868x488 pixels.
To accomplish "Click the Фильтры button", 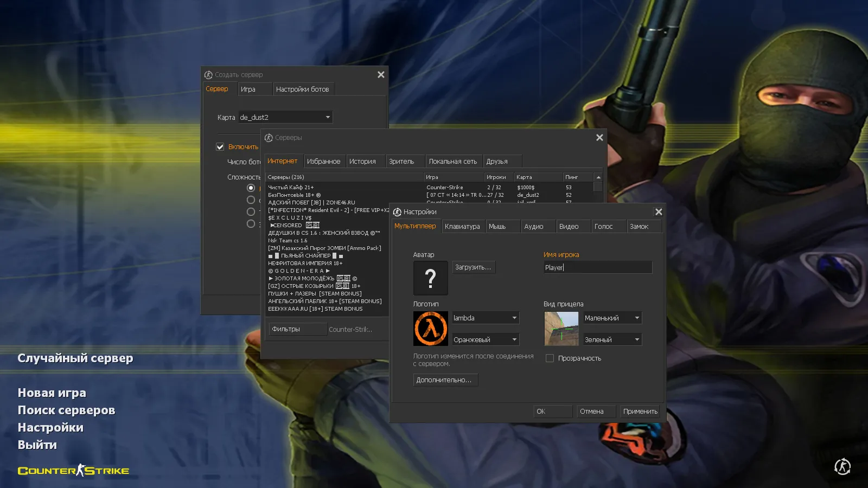I will coord(297,329).
